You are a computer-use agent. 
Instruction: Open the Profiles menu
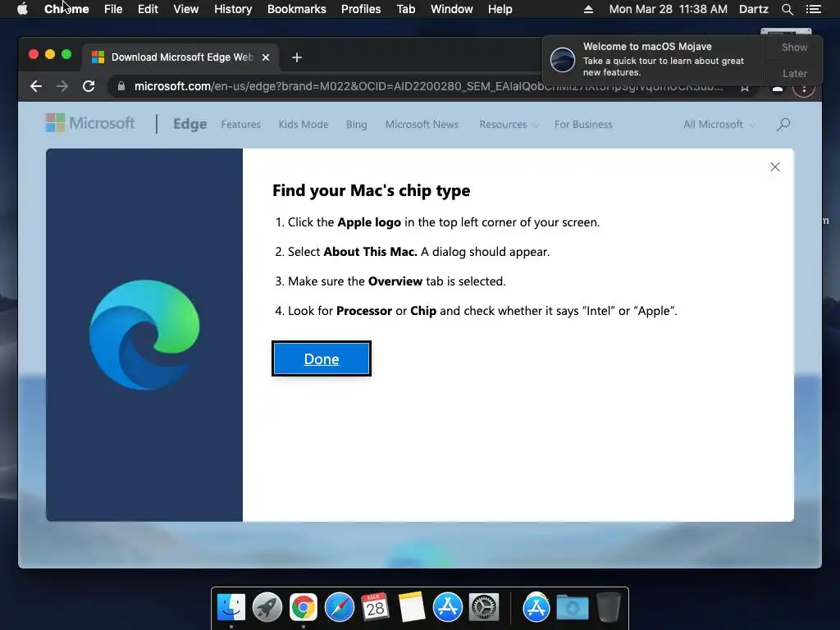pyautogui.click(x=361, y=9)
